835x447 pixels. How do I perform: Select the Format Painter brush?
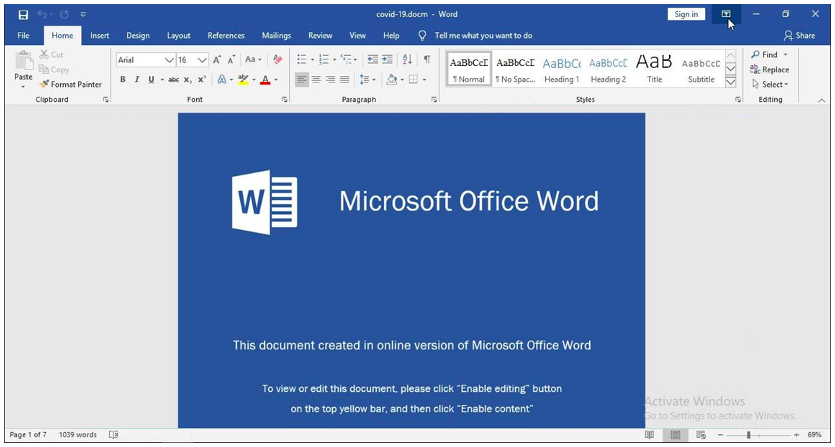tap(70, 84)
